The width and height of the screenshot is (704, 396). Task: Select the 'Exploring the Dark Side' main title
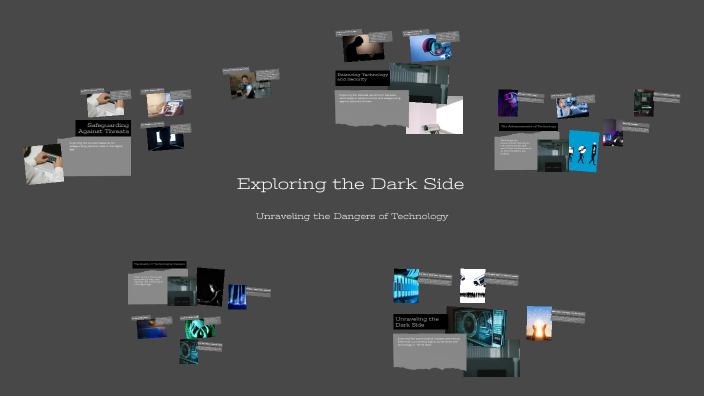click(350, 184)
